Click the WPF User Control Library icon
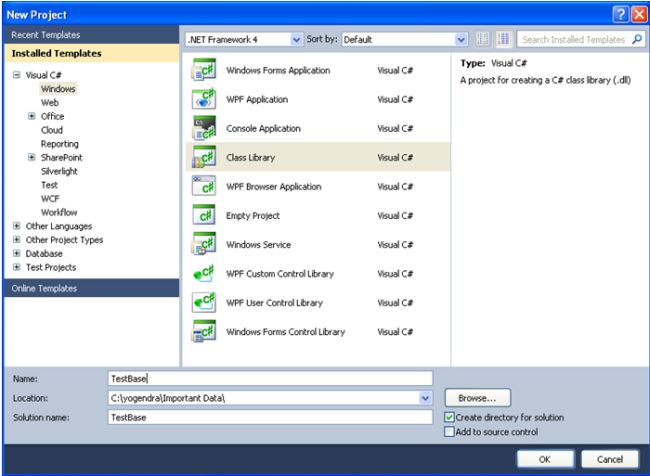 pyautogui.click(x=204, y=302)
